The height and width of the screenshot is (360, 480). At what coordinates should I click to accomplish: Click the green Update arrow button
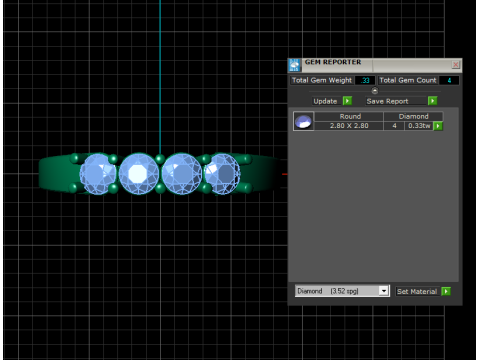[x=347, y=101]
